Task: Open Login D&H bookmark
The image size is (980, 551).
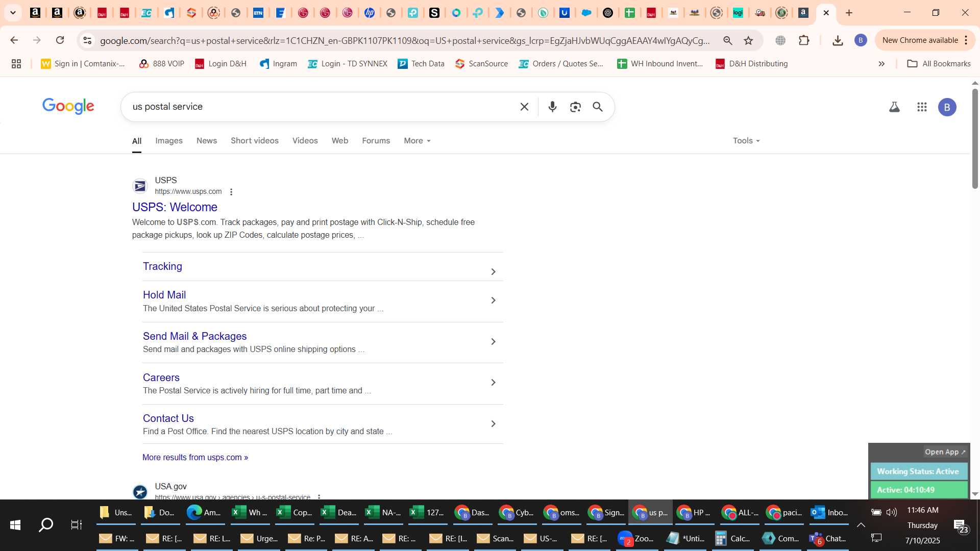Action: pos(220,64)
